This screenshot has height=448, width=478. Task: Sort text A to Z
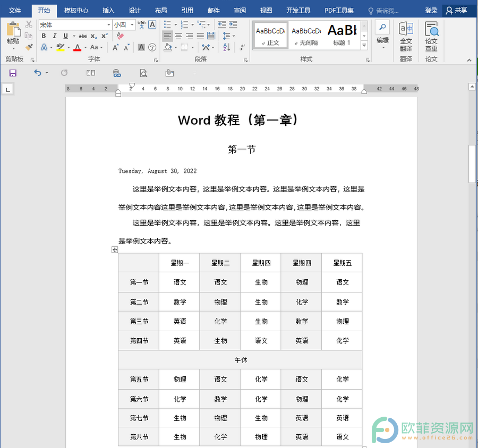coord(226,47)
